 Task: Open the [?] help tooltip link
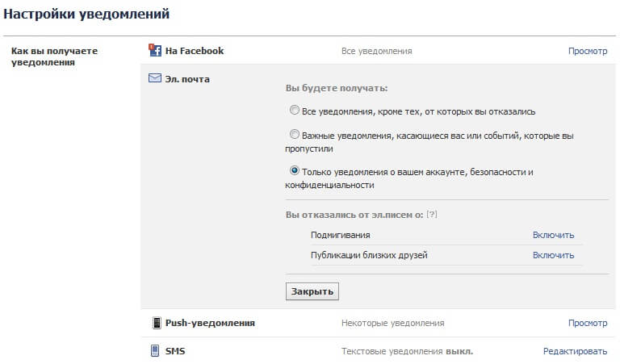431,215
